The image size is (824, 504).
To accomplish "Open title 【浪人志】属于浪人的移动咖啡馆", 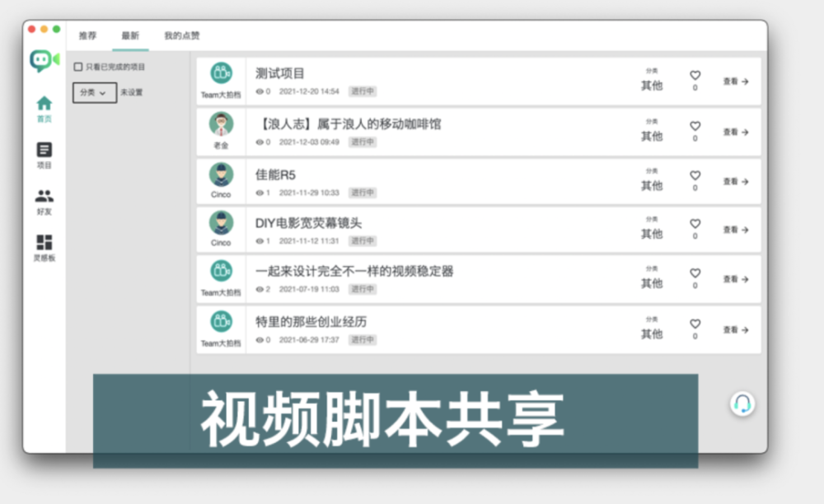I will click(x=349, y=124).
